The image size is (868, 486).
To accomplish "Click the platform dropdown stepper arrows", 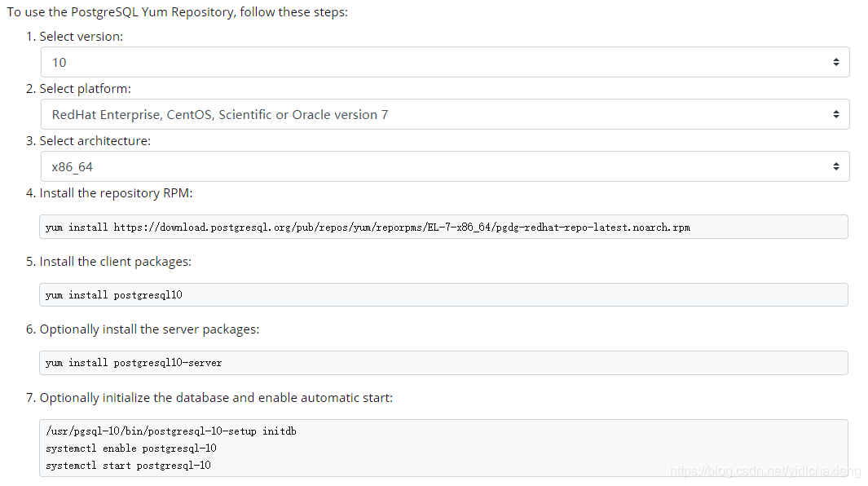I will pyautogui.click(x=836, y=113).
